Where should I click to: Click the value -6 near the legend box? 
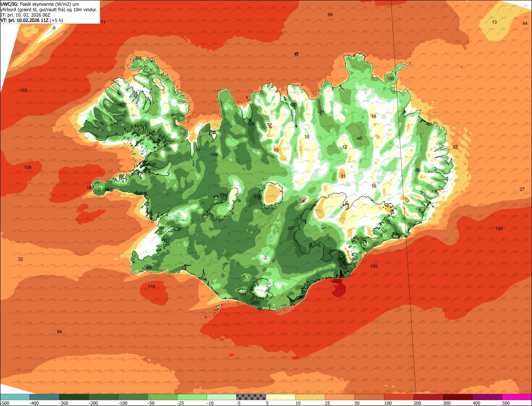53,28
